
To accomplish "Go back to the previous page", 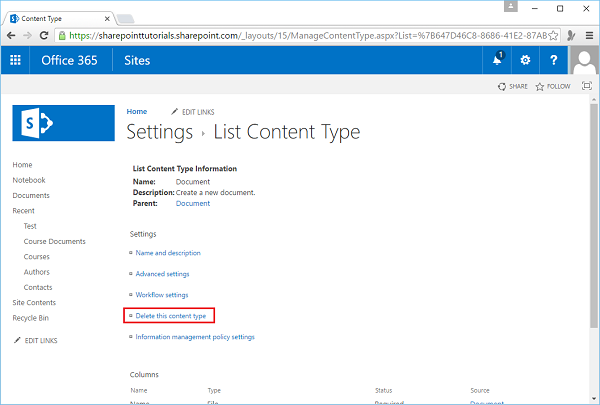I will (x=13, y=35).
